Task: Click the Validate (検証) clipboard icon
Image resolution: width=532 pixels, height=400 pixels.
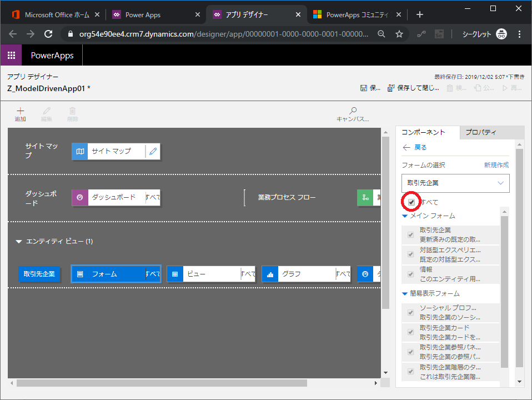Action: point(450,88)
